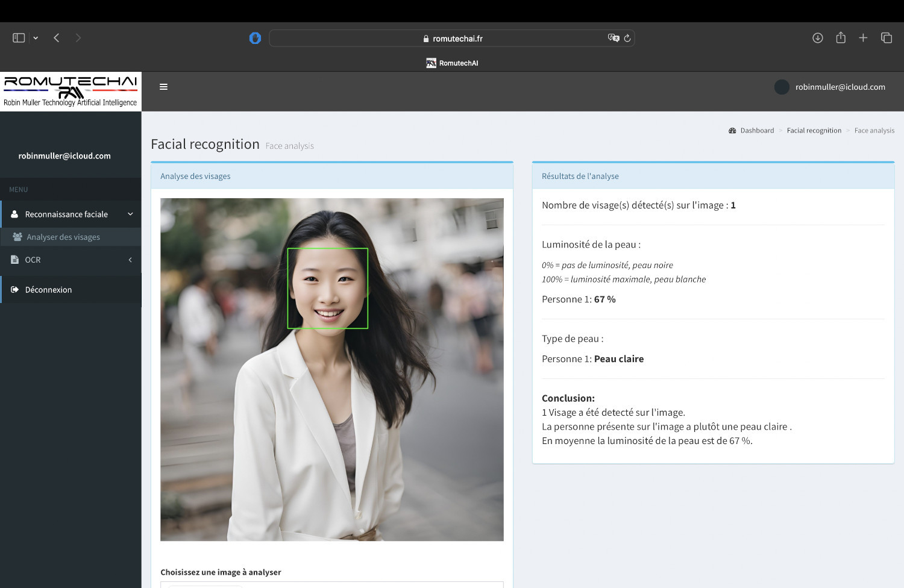Show tab overview icon

coord(886,38)
